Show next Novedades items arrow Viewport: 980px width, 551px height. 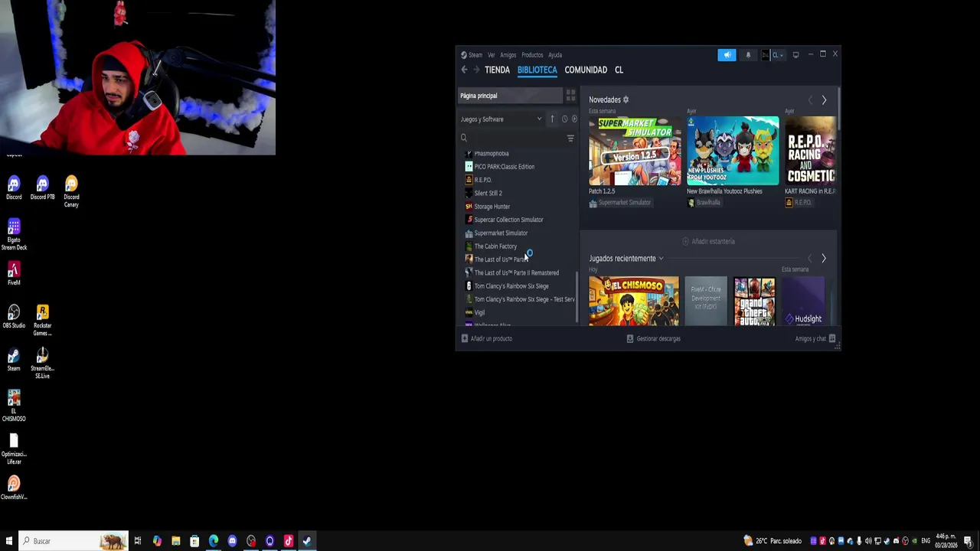(824, 100)
